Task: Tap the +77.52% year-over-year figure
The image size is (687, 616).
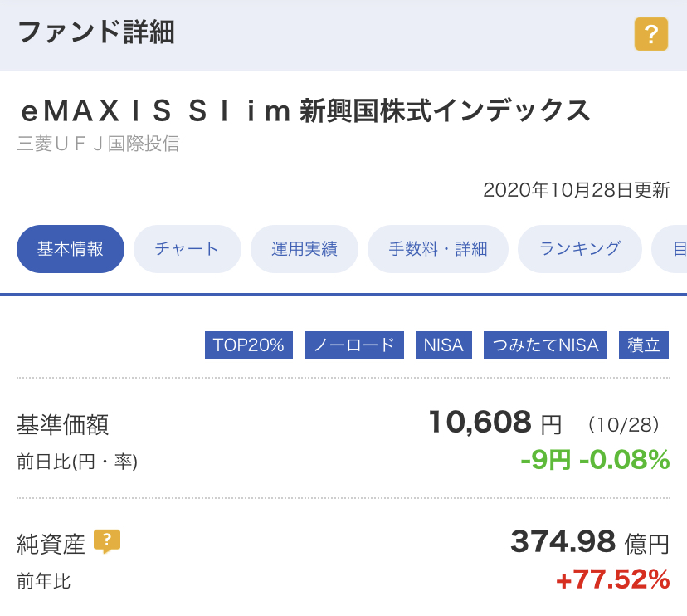Action: pos(613,579)
